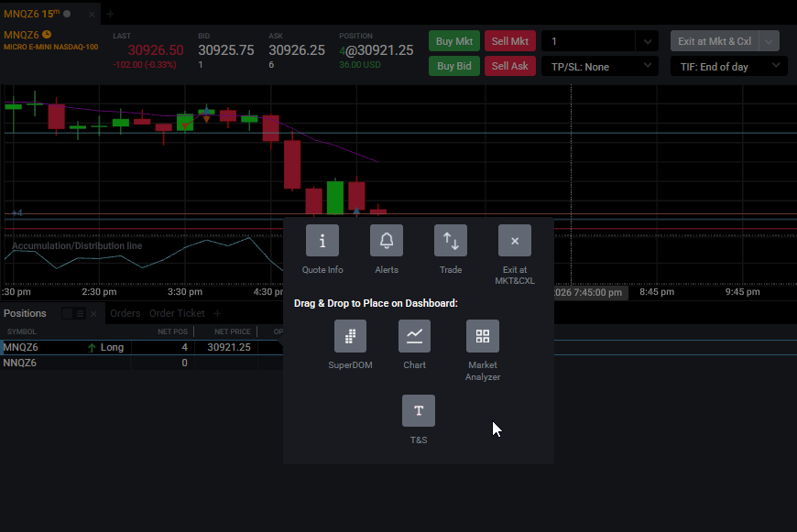Image resolution: width=797 pixels, height=532 pixels.
Task: Click the 8:45 pm time axis label
Action: click(657, 292)
